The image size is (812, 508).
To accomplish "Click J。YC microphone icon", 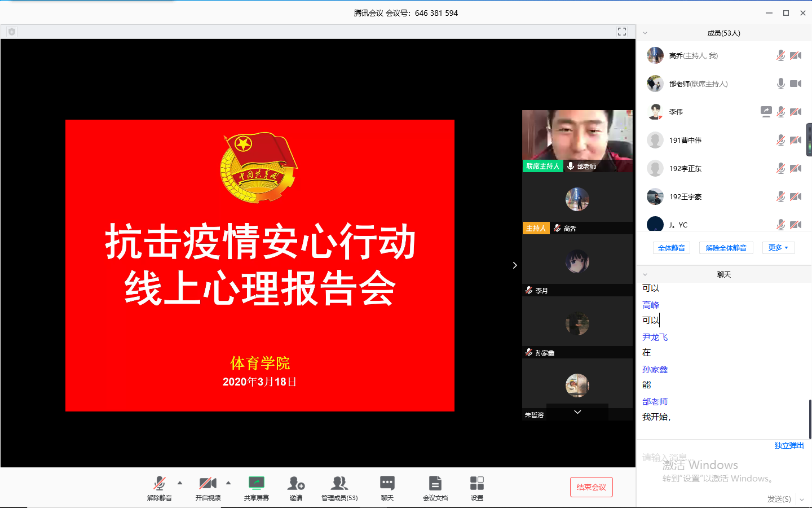I will pyautogui.click(x=780, y=225).
